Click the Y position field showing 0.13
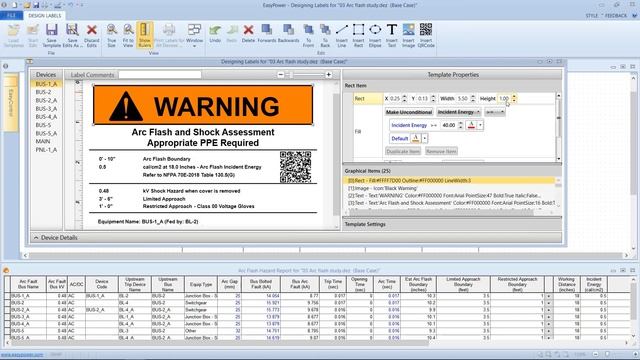This screenshot has height=360, width=640. click(423, 99)
